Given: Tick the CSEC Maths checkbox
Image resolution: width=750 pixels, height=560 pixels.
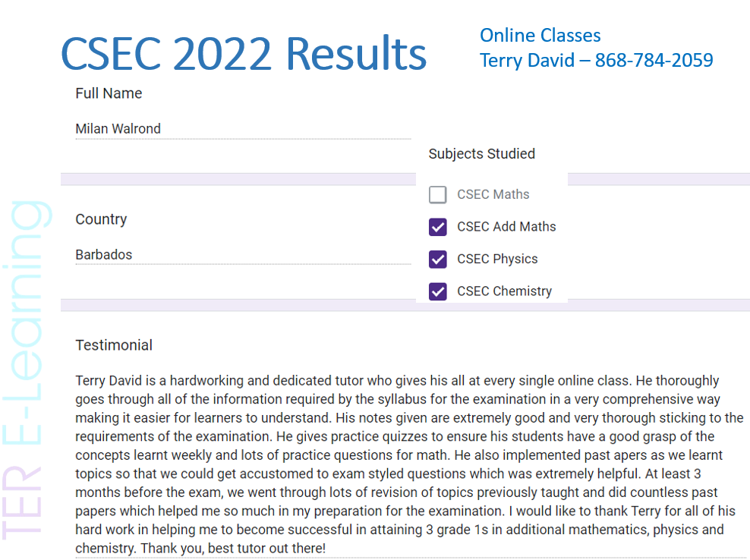Looking at the screenshot, I should pos(438,195).
